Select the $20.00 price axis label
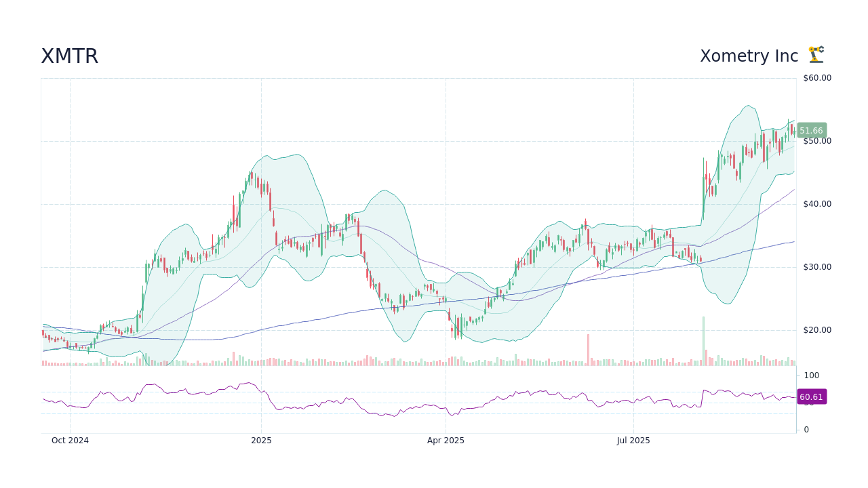Image resolution: width=868 pixels, height=488 pixels. point(817,330)
